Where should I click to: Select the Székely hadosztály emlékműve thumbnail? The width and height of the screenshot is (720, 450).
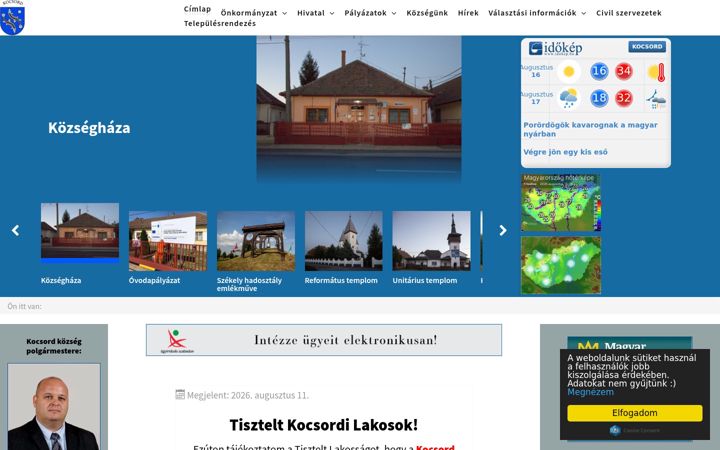tap(256, 241)
